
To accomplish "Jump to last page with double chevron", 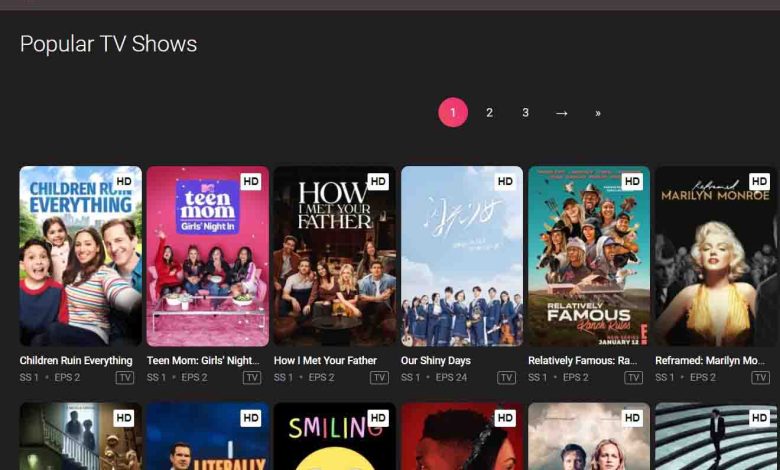I will [x=598, y=113].
